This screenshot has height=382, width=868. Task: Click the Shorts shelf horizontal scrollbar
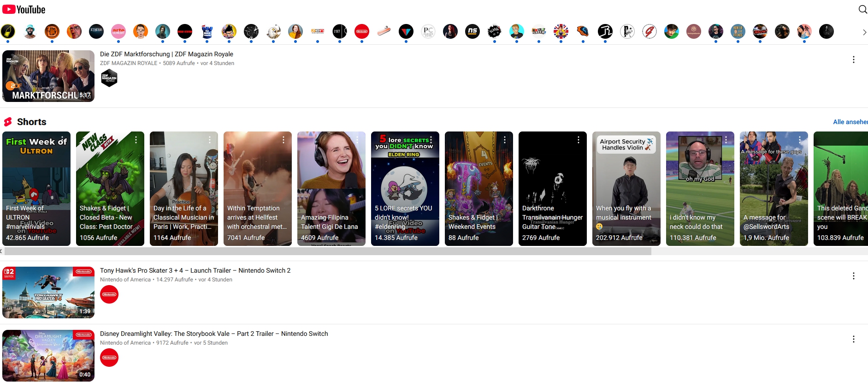pyautogui.click(x=328, y=251)
